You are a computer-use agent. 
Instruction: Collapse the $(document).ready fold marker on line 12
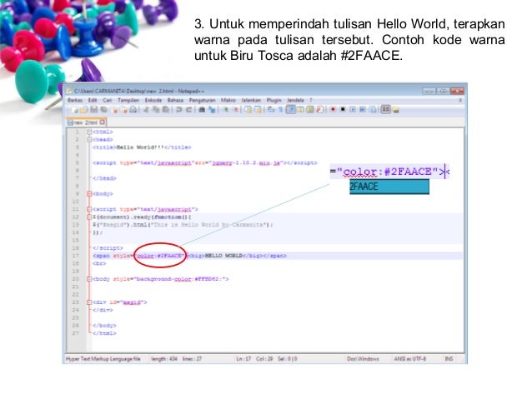coord(89,217)
